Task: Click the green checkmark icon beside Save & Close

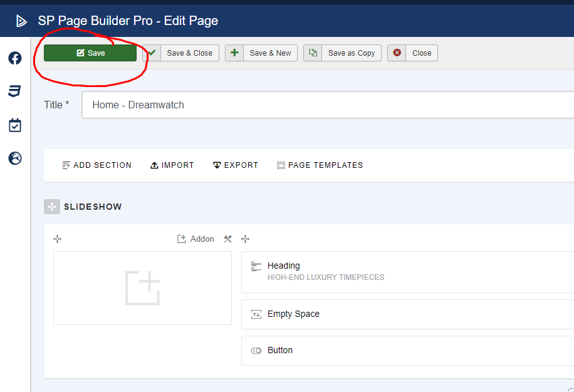Action: click(152, 53)
